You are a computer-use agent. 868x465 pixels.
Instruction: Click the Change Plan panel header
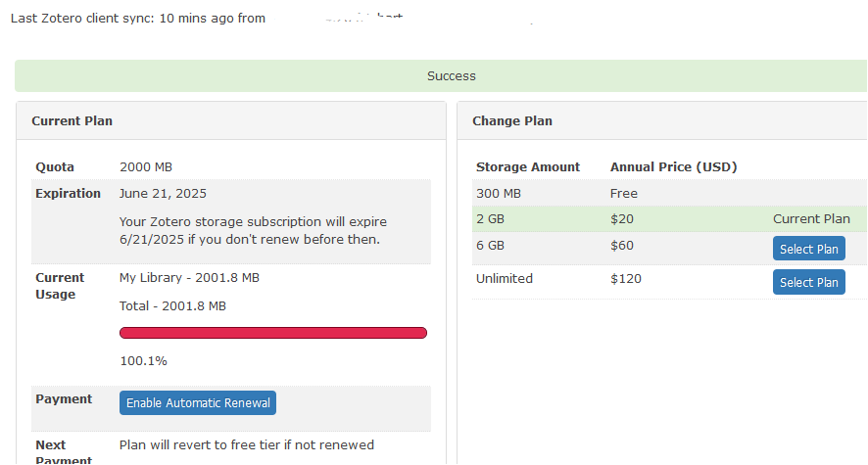[662, 121]
